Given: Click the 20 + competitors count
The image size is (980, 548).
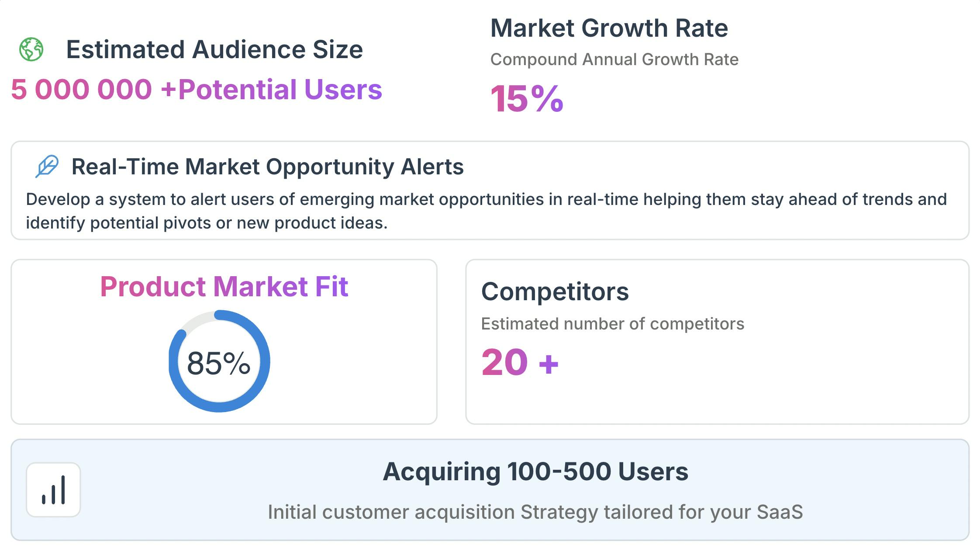Looking at the screenshot, I should click(520, 362).
